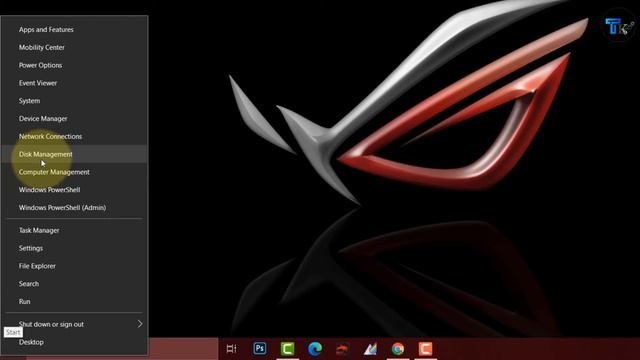This screenshot has width=640, height=360.
Task: Open Settings from the menu
Action: tap(74, 248)
